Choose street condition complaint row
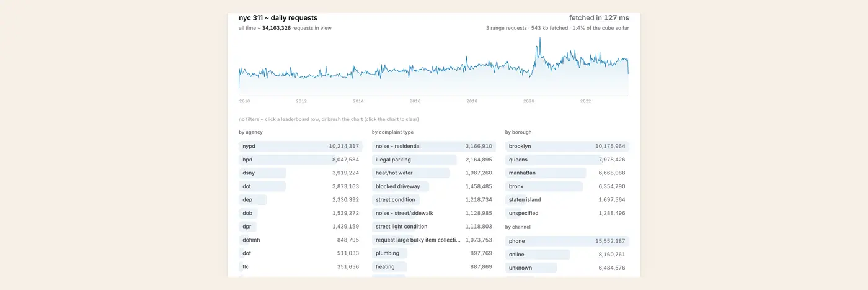The width and height of the screenshot is (868, 290). (434, 200)
